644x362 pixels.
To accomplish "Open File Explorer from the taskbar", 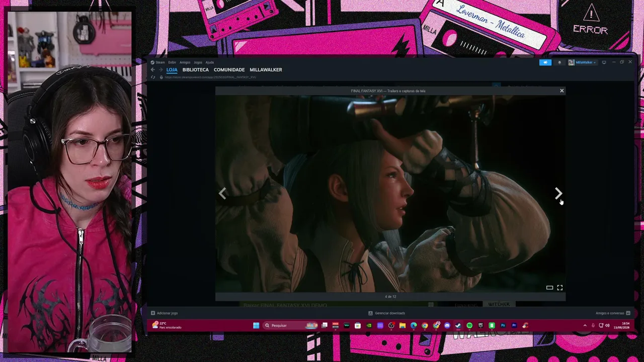I will click(403, 325).
